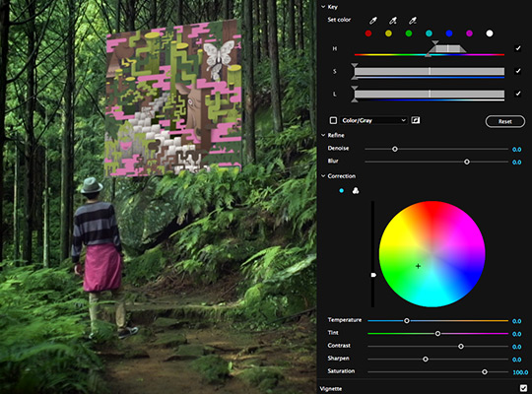The width and height of the screenshot is (532, 394).
Task: Pick the red preset color swatch
Action: pyautogui.click(x=368, y=33)
